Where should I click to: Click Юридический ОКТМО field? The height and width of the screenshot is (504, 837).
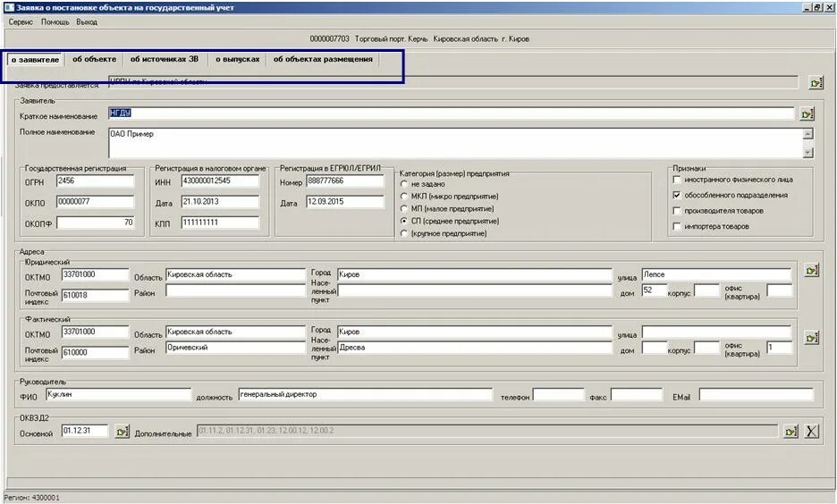click(x=95, y=274)
